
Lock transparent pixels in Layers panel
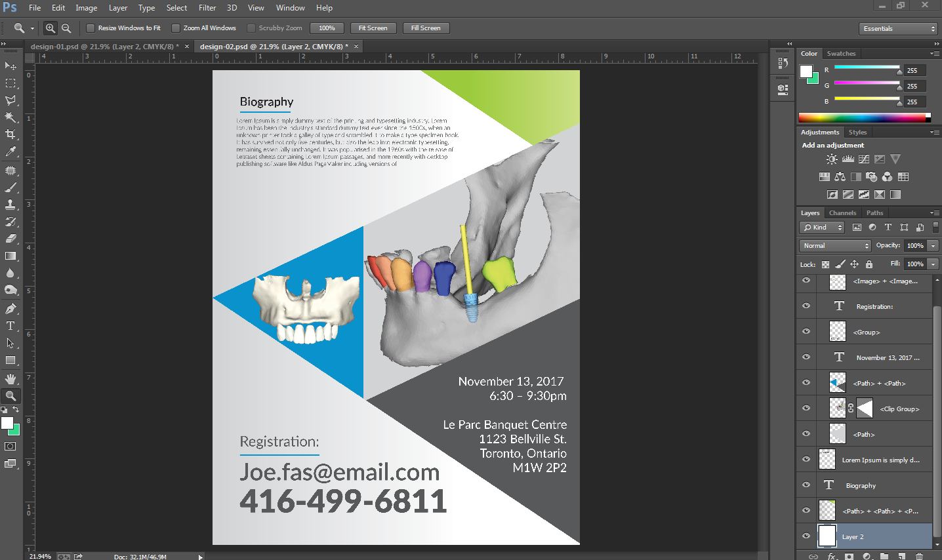pos(825,264)
